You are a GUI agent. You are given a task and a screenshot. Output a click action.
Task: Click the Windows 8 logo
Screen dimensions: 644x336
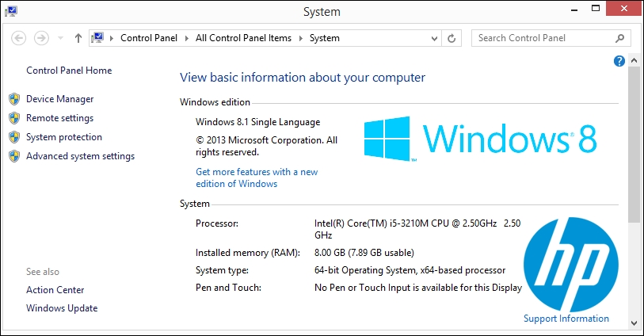coord(480,139)
